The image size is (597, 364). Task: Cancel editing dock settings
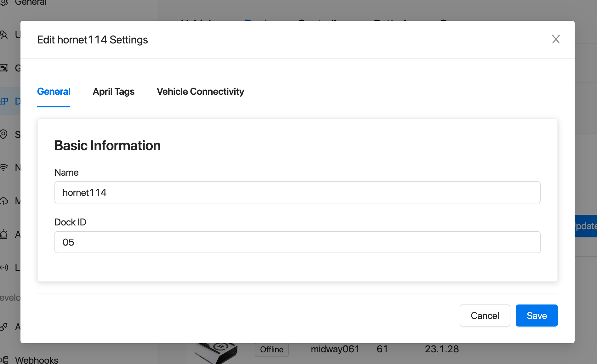485,316
